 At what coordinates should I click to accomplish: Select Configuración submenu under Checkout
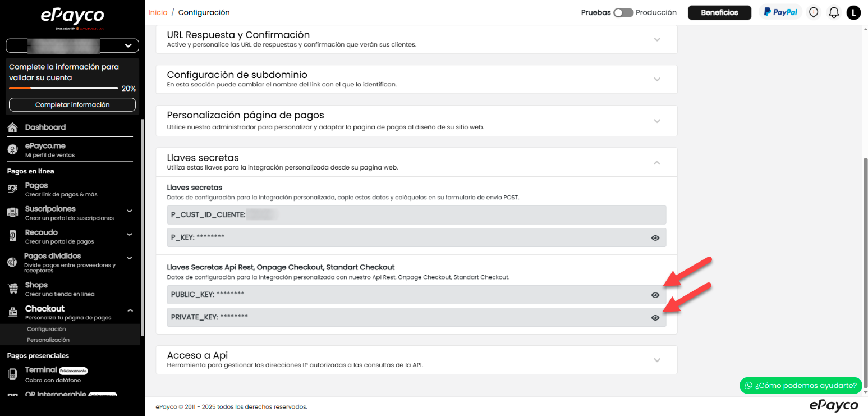(46, 329)
